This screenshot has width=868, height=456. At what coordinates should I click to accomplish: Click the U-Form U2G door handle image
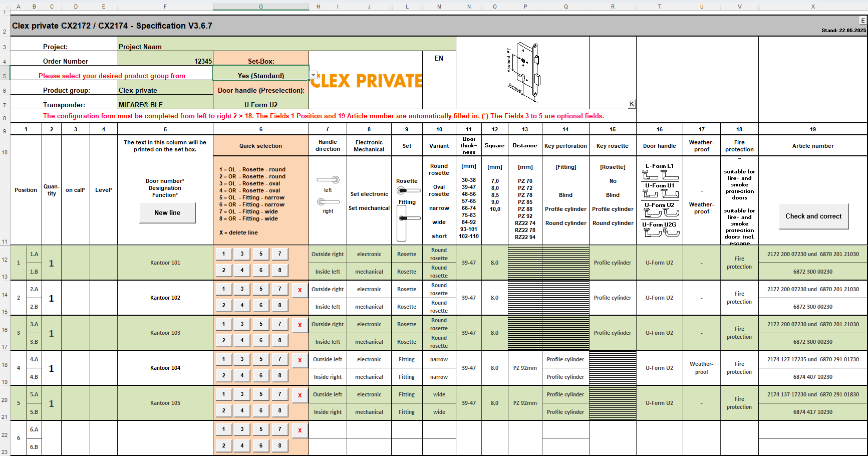point(660,233)
